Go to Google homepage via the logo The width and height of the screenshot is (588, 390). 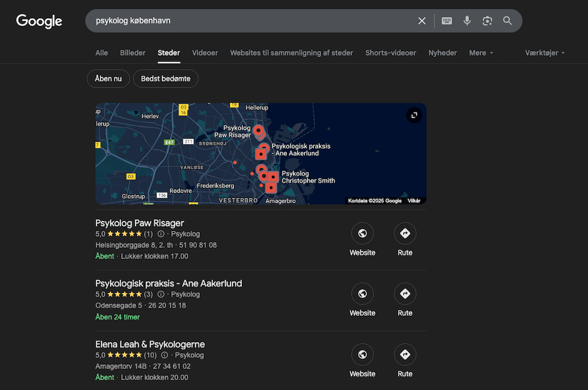click(x=39, y=21)
